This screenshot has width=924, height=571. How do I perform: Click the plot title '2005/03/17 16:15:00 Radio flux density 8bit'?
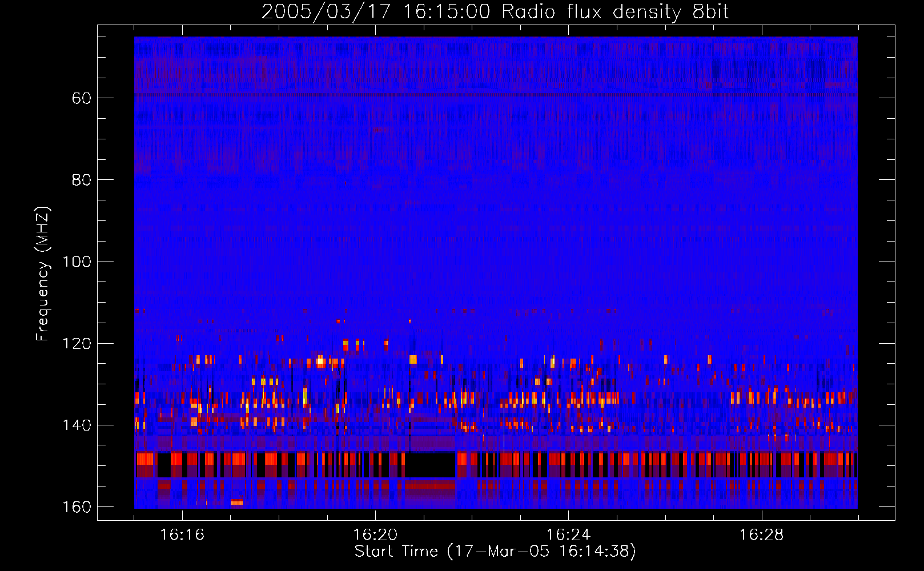coord(495,12)
